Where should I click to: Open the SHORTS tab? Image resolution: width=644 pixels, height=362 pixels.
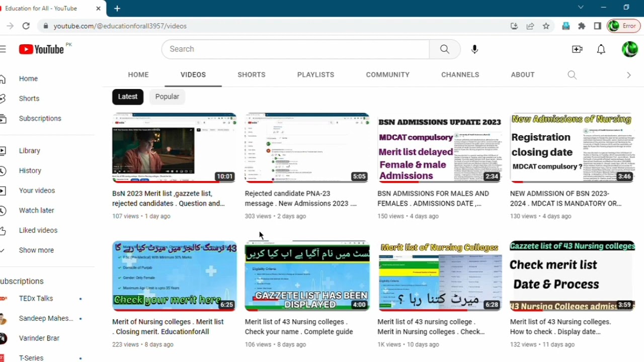point(252,74)
